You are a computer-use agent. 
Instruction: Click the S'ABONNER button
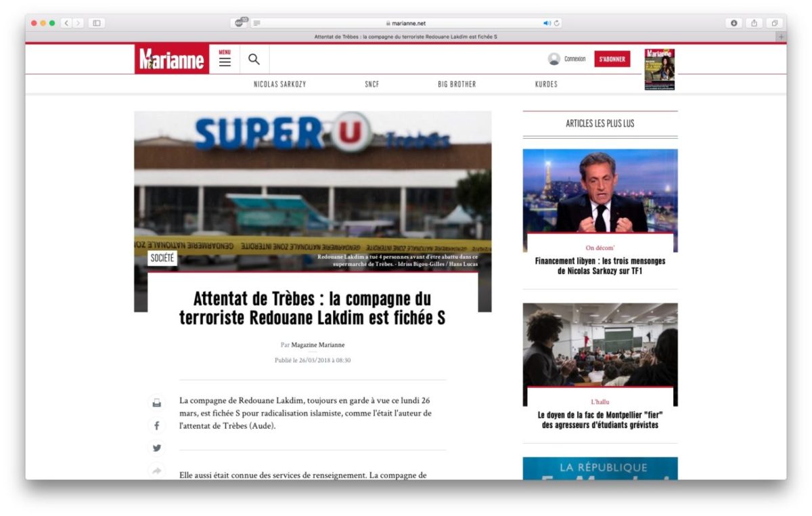612,59
